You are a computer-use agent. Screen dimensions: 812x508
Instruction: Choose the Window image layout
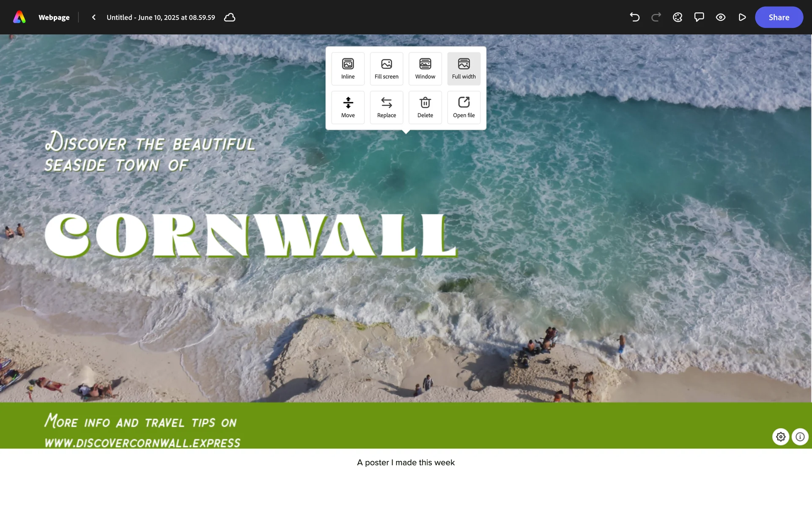(425, 69)
